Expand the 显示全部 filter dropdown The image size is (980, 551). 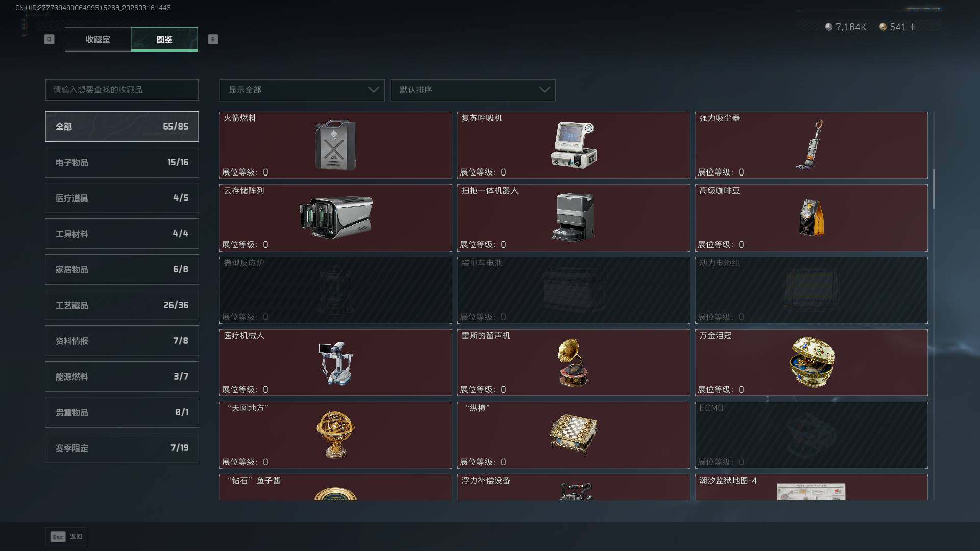[302, 90]
